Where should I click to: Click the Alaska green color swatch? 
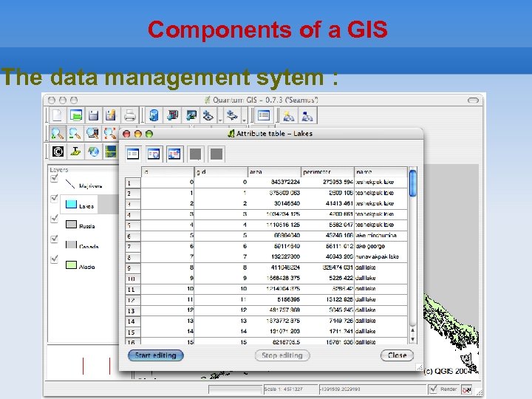click(71, 265)
